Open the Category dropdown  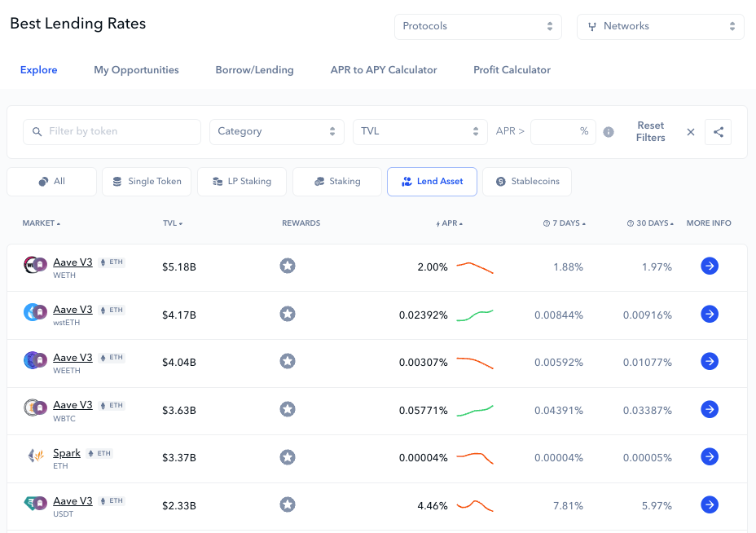tap(277, 132)
